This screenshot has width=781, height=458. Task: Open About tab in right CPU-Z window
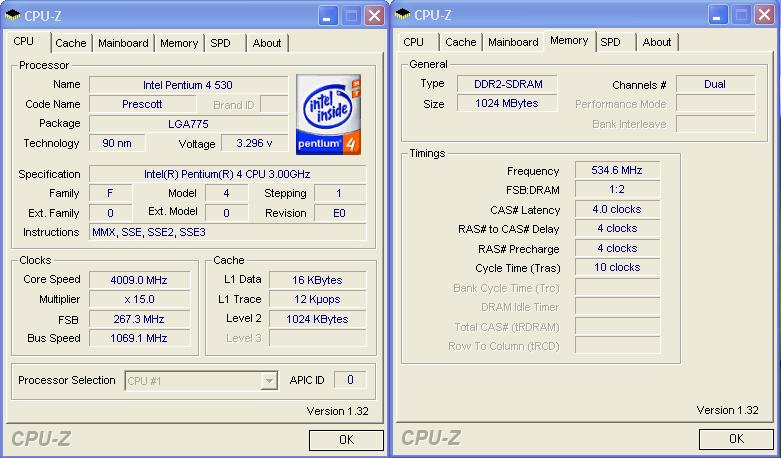pyautogui.click(x=657, y=42)
